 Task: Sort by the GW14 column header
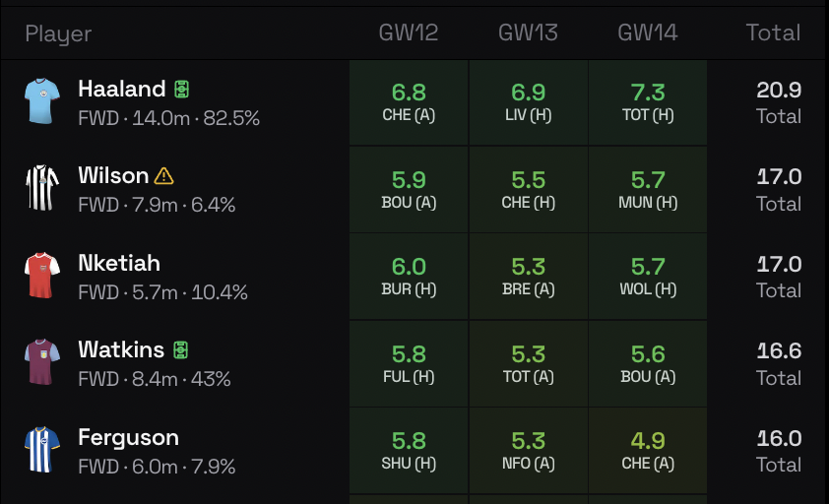648,32
